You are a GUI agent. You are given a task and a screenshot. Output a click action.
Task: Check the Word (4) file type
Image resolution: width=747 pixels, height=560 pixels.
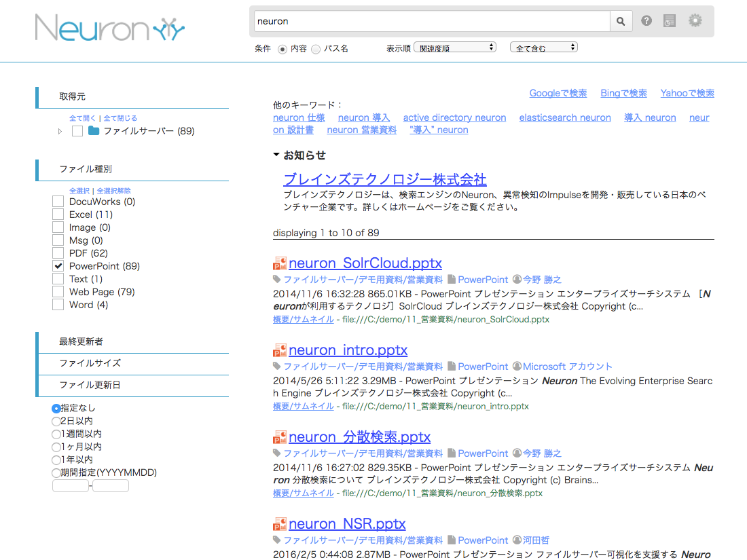pyautogui.click(x=58, y=304)
